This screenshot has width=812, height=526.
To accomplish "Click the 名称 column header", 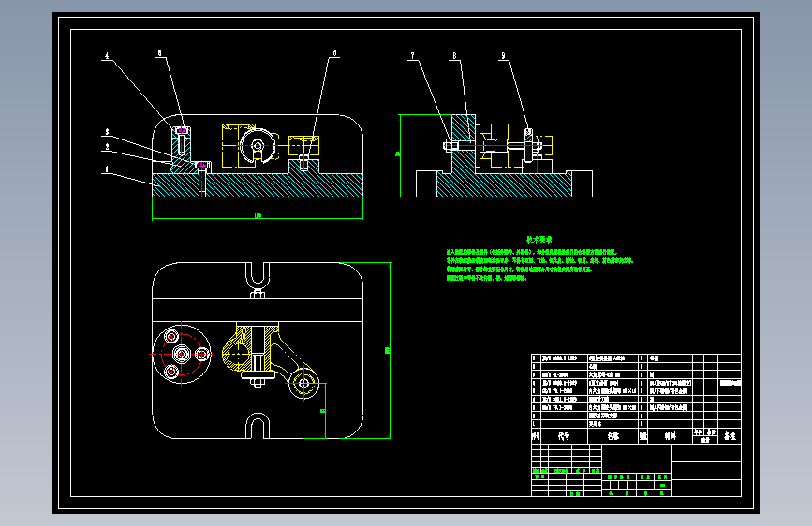I will pos(613,436).
